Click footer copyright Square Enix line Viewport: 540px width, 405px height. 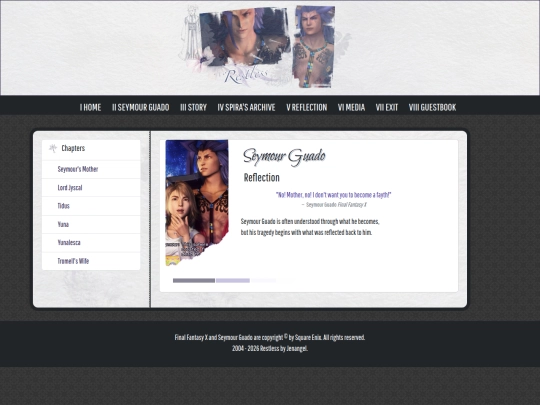click(270, 337)
